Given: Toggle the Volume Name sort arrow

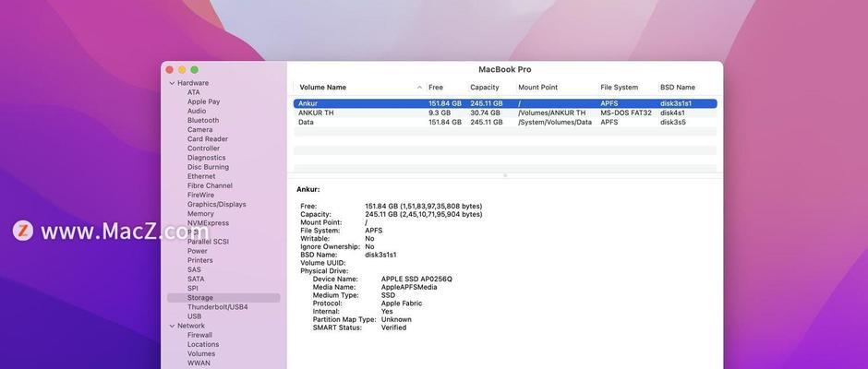Looking at the screenshot, I should coord(419,88).
